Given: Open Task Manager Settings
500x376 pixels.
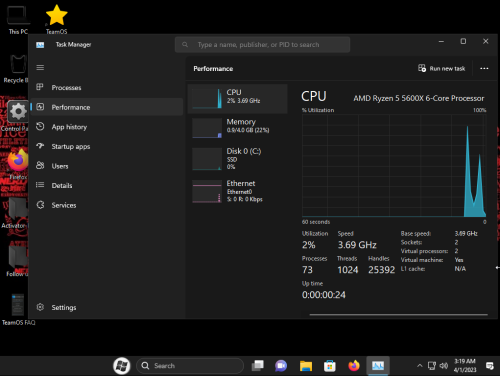Looking at the screenshot, I should pos(107,307).
